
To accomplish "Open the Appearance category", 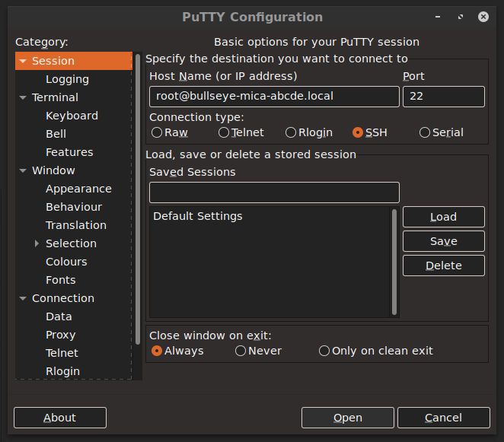I will tap(78, 189).
